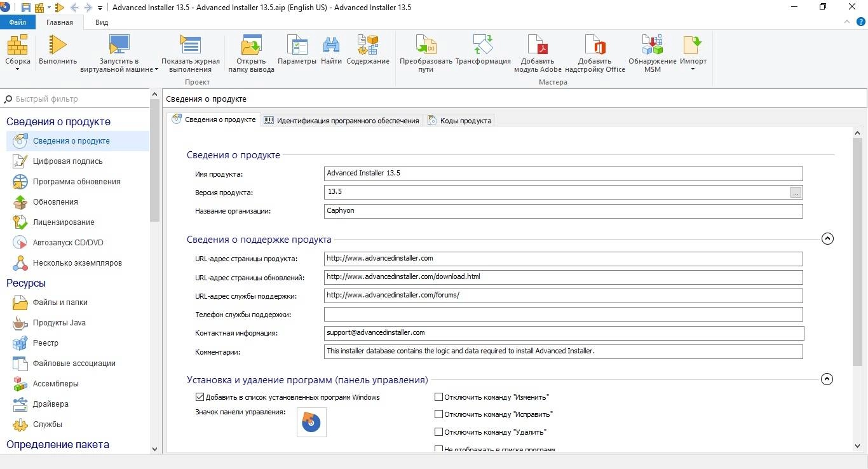Click the Телефон службы поддержки field
The width and height of the screenshot is (868, 469).
[x=563, y=315]
